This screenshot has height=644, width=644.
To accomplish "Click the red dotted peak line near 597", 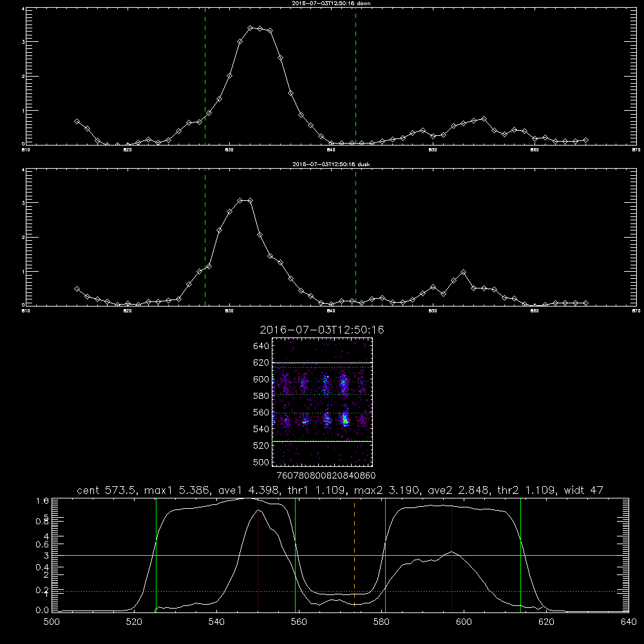I will [x=452, y=554].
